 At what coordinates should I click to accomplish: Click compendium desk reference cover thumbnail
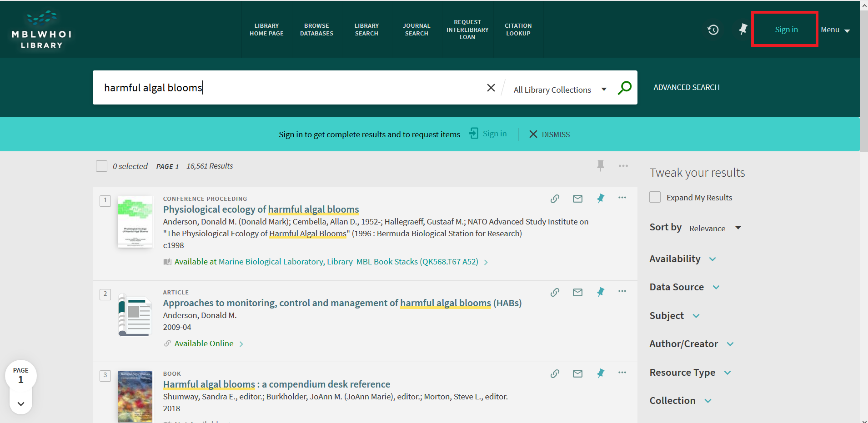click(135, 397)
